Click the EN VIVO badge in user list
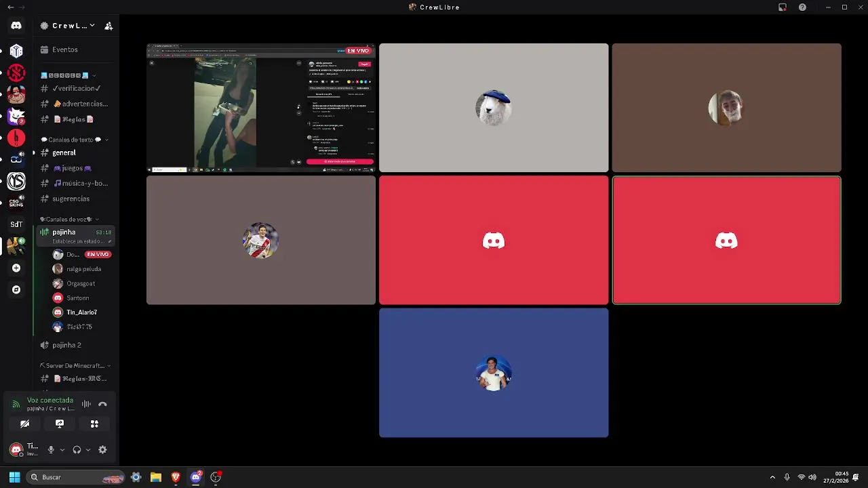Screen dimensions: 868x488 (98, 254)
